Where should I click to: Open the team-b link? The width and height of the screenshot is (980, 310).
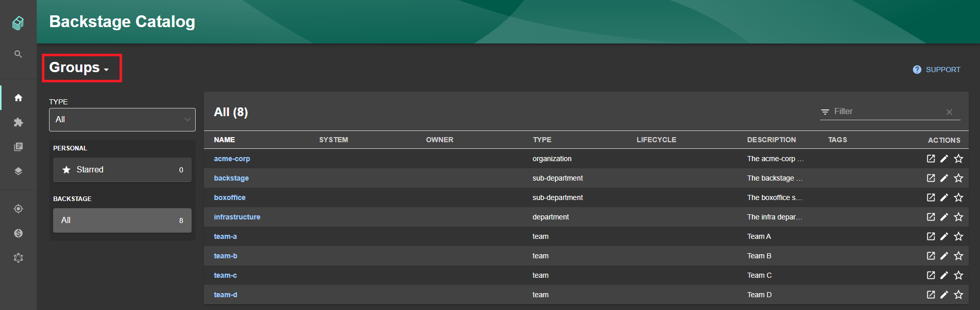[225, 256]
